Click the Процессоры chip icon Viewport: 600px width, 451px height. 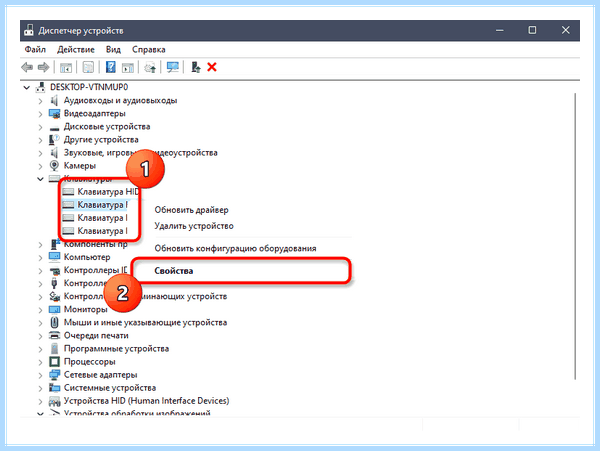(54, 361)
